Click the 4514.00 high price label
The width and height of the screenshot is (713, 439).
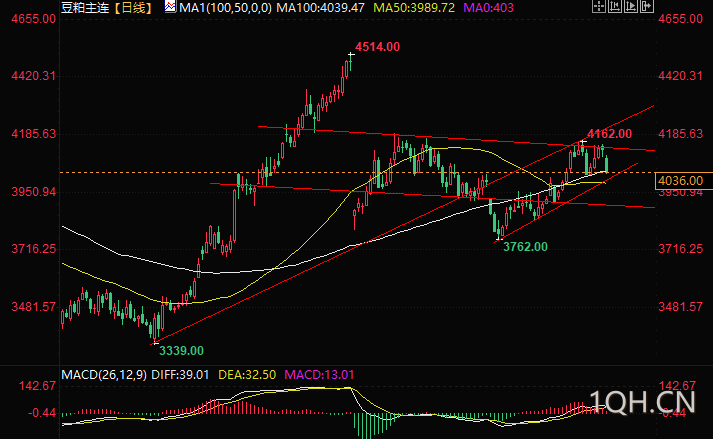pyautogui.click(x=377, y=47)
